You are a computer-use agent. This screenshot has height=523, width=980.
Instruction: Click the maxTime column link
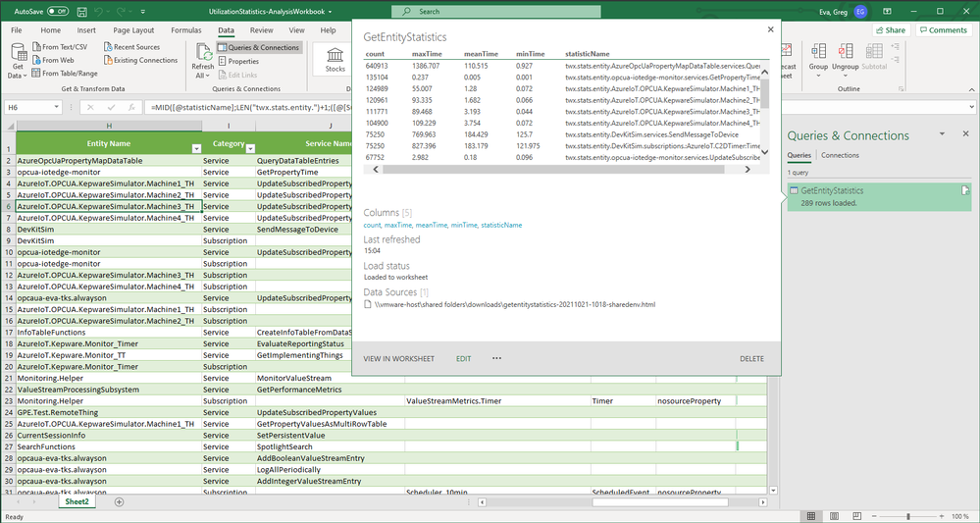[398, 225]
